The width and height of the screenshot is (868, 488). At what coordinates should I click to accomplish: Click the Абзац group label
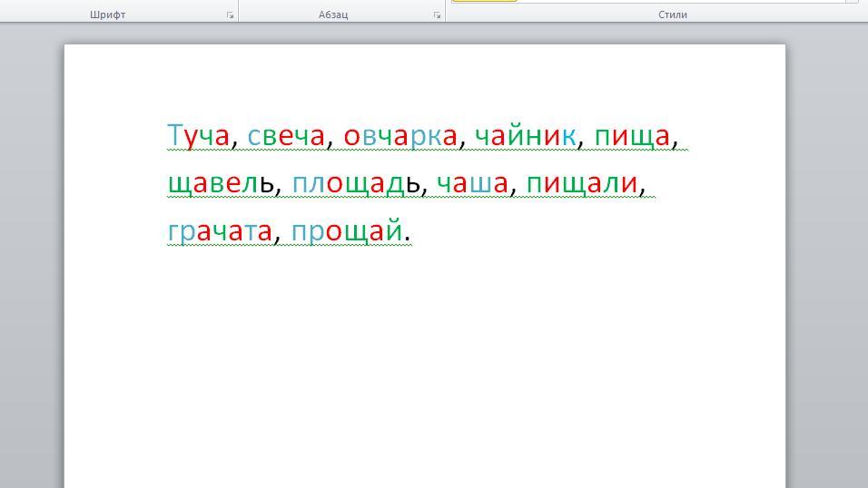click(333, 15)
